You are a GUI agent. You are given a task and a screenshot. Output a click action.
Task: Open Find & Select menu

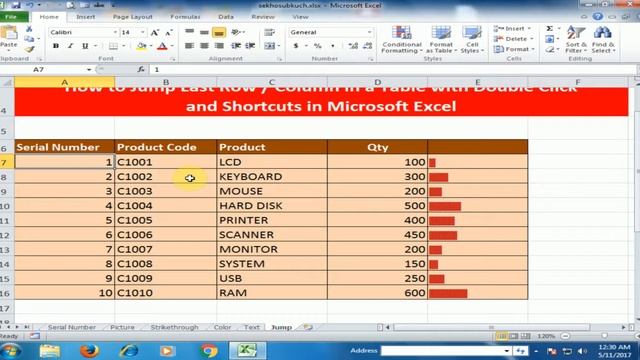[x=603, y=39]
